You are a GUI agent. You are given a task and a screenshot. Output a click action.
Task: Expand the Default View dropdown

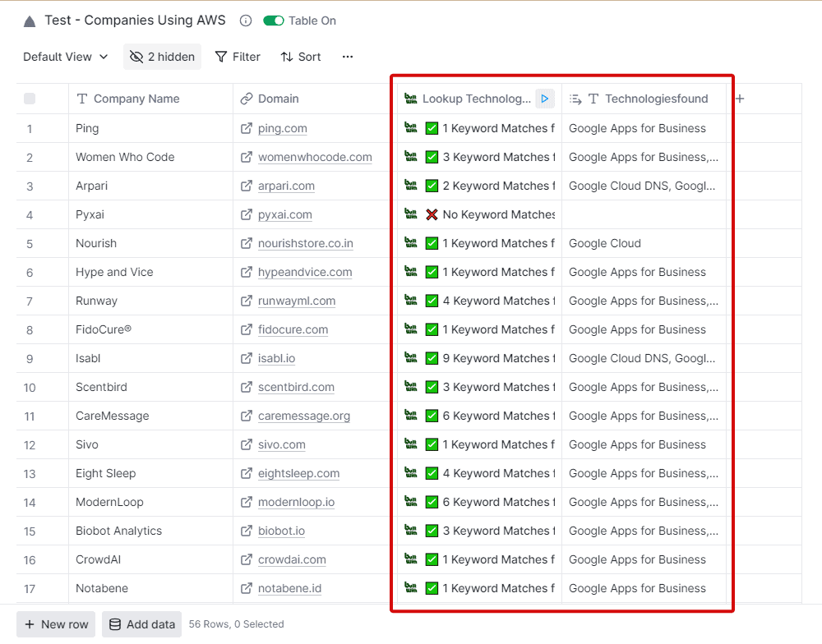(66, 57)
